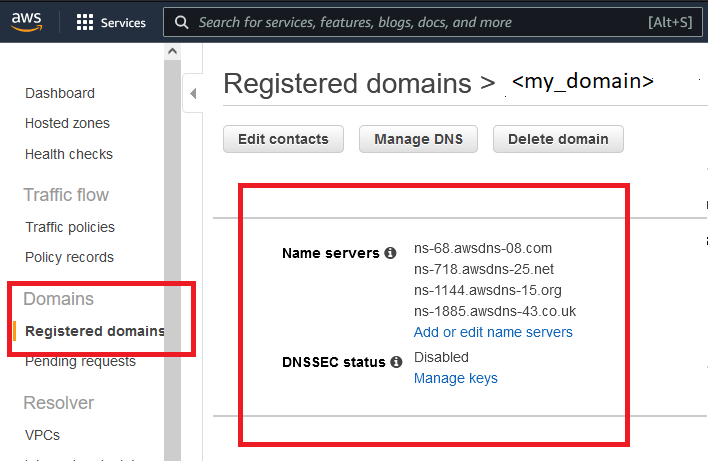
Task: Click the Resolver section heading
Action: [x=59, y=403]
